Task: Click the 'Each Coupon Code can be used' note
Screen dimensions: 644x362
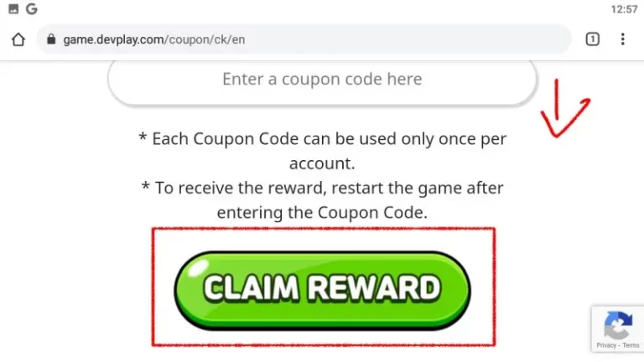Action: tap(322, 139)
